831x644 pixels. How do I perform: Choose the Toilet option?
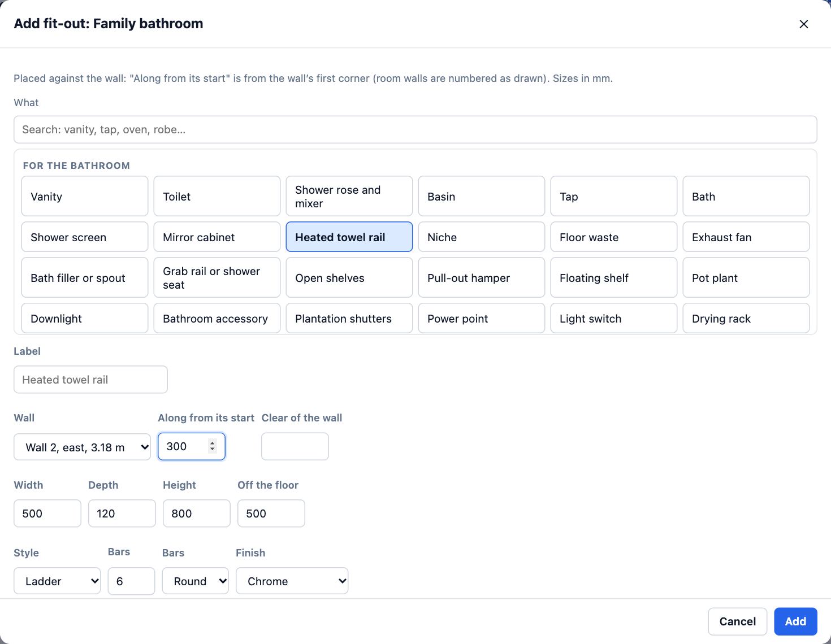coord(217,196)
